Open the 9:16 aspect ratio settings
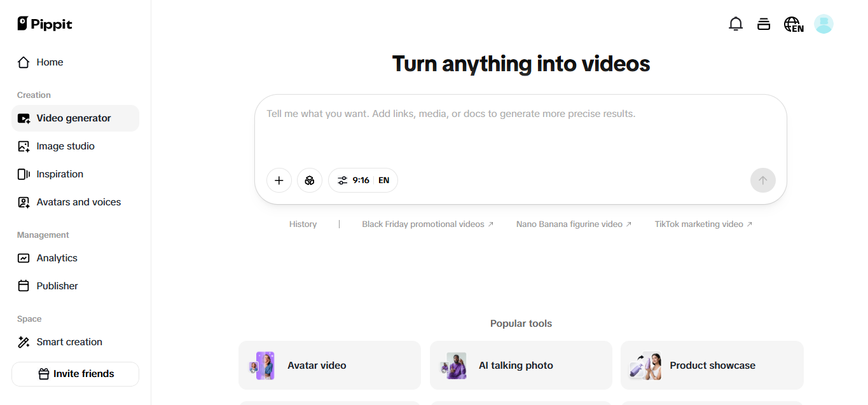Image resolution: width=868 pixels, height=405 pixels. click(354, 180)
